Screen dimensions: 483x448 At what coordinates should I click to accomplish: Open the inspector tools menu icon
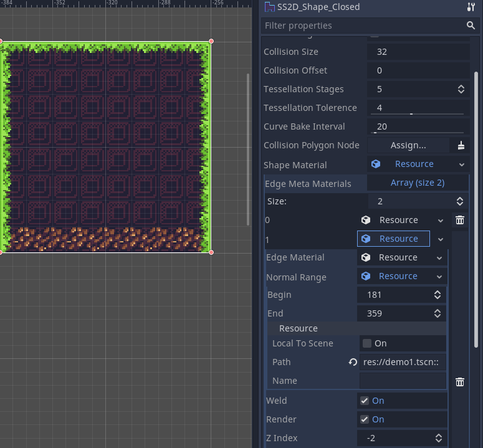coord(471,7)
